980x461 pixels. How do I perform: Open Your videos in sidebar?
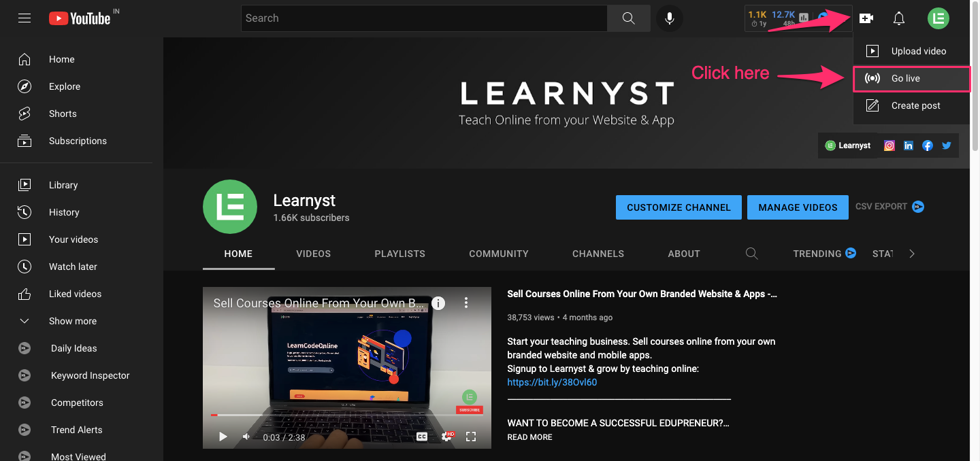click(82, 239)
